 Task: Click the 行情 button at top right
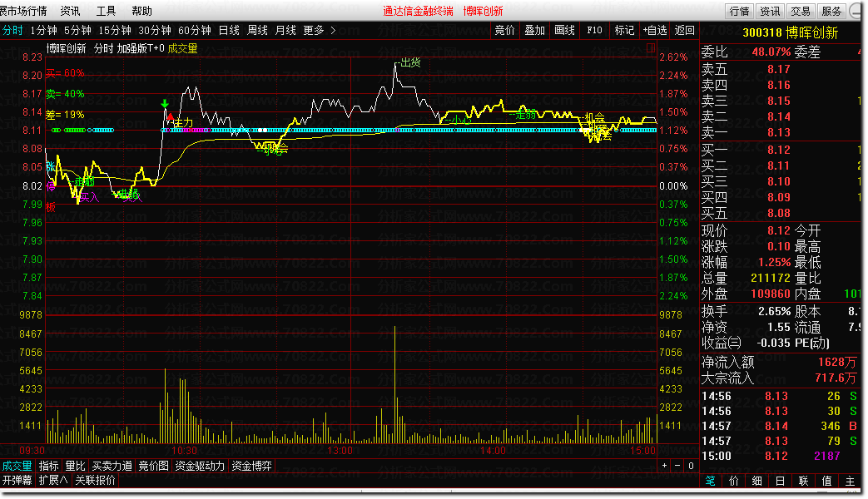739,11
